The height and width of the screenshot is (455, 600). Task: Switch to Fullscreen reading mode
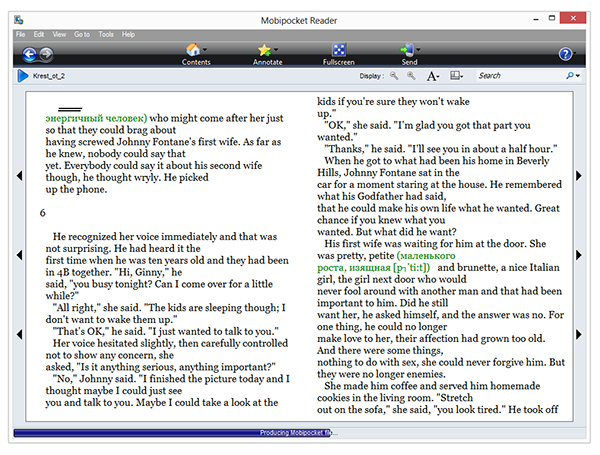coord(338,49)
